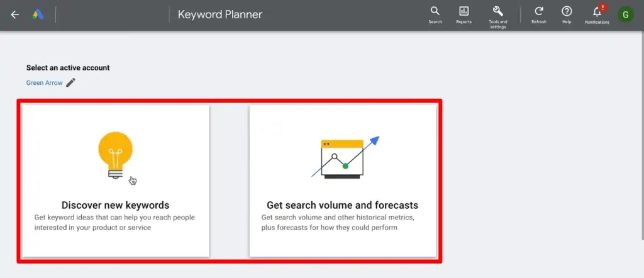Open Tools and settings wrench
This screenshot has width=644, height=278.
click(x=498, y=11)
